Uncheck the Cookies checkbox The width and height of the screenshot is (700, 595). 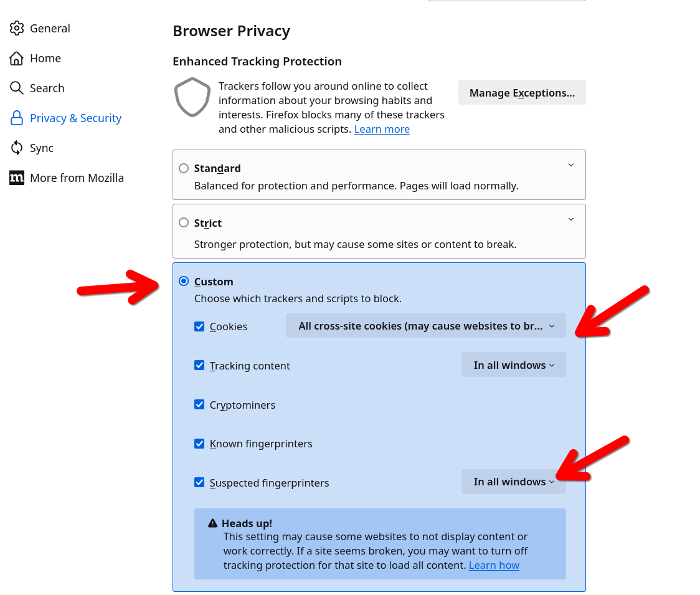click(x=199, y=326)
